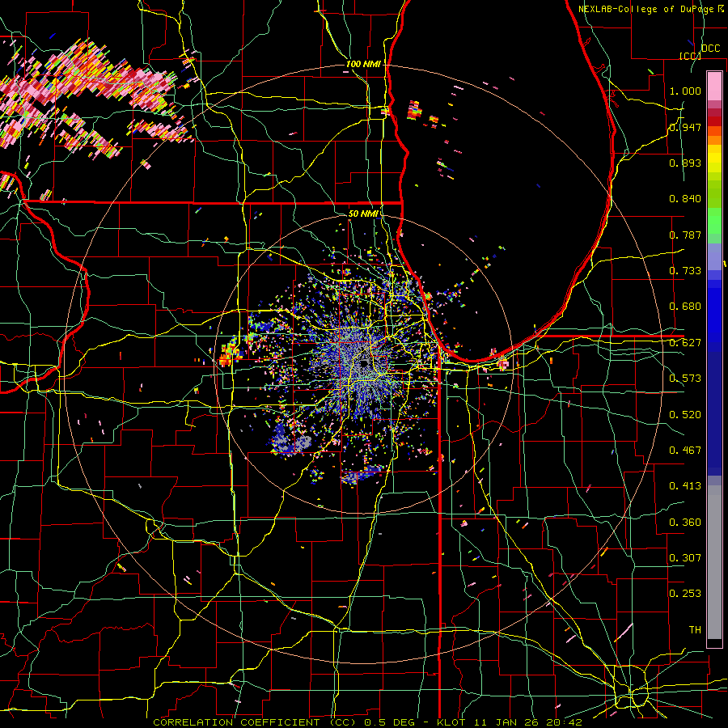This screenshot has width=728, height=728.
Task: Click the "20:42" timestamp
Action: (x=564, y=722)
